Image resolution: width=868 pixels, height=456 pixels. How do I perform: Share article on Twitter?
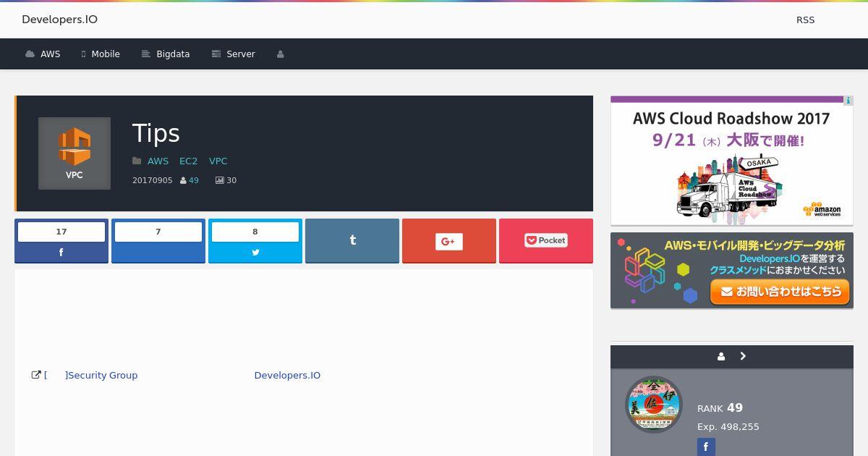(x=255, y=240)
